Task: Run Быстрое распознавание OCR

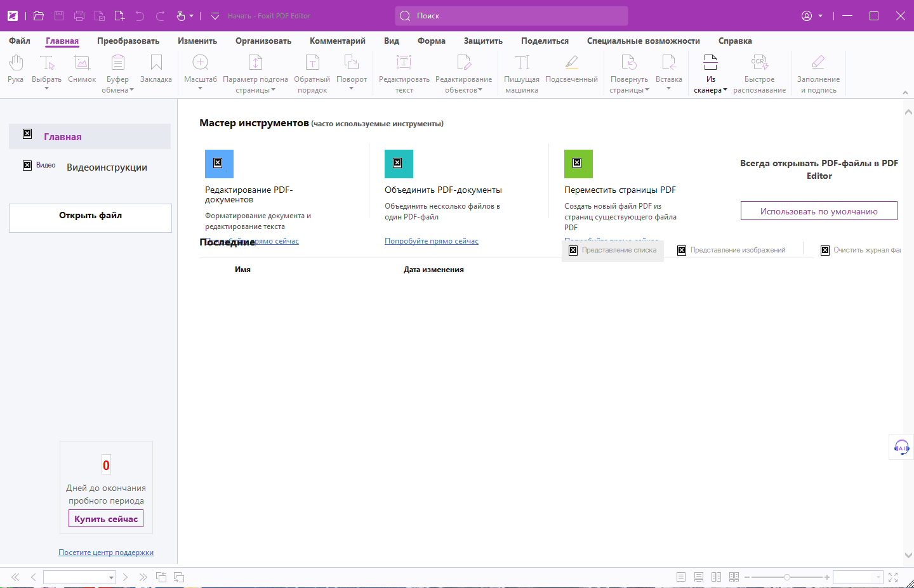Action: click(760, 74)
